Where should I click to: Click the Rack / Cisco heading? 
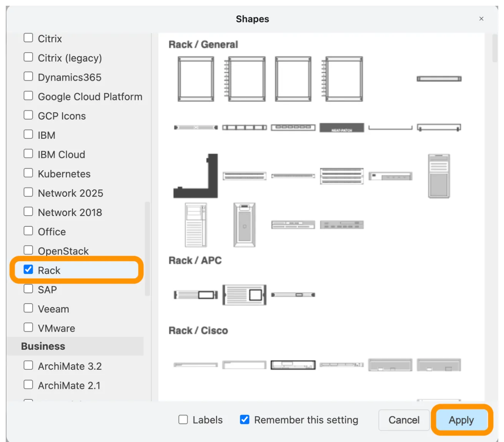click(x=198, y=331)
